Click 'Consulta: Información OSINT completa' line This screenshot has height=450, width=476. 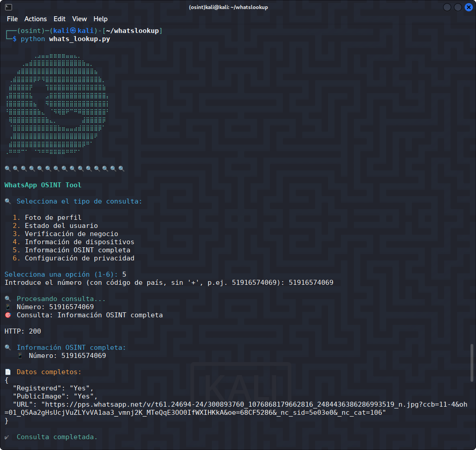pos(89,315)
